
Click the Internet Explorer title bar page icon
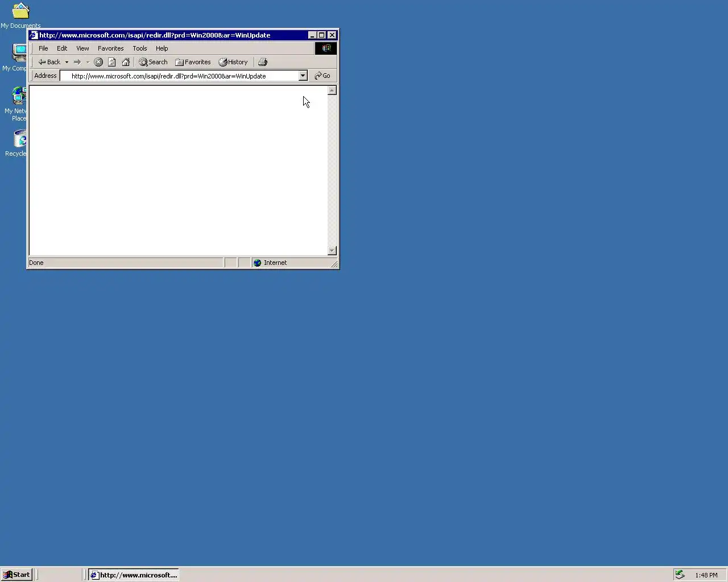coord(34,35)
